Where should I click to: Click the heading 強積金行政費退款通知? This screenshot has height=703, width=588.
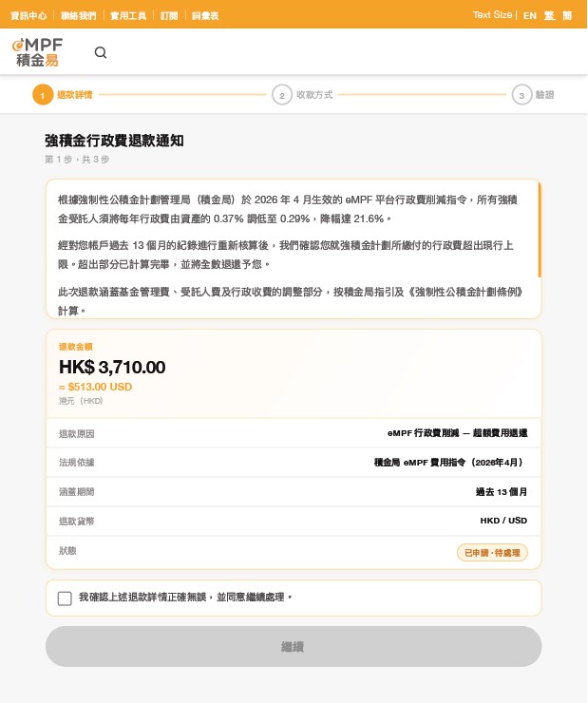tap(114, 141)
